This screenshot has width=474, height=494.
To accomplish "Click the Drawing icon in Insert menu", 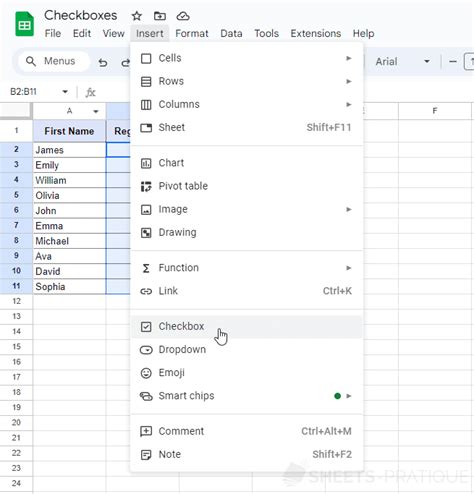I will [146, 233].
